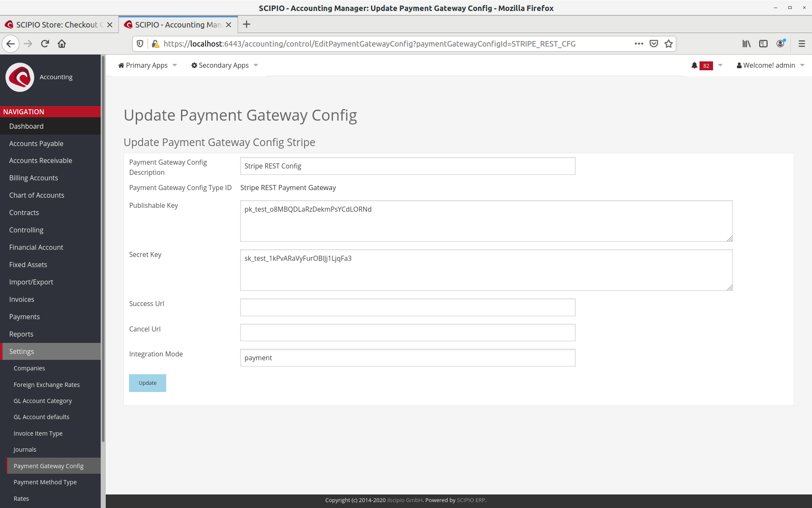812x508 pixels.
Task: Click into the Success Url field
Action: pos(407,307)
